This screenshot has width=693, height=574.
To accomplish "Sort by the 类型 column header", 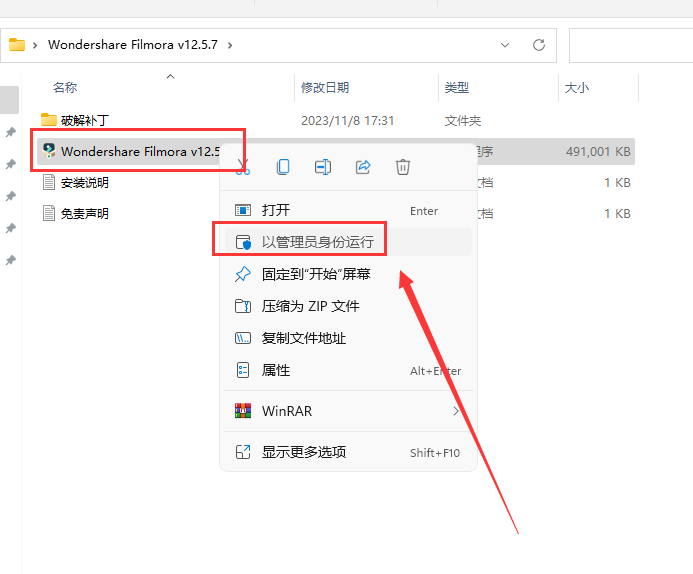I will [x=457, y=87].
